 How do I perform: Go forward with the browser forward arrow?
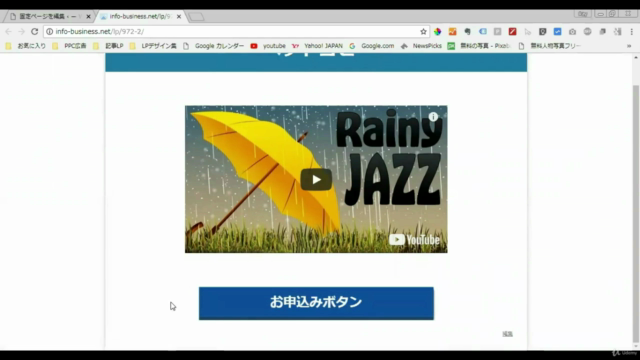[21, 31]
